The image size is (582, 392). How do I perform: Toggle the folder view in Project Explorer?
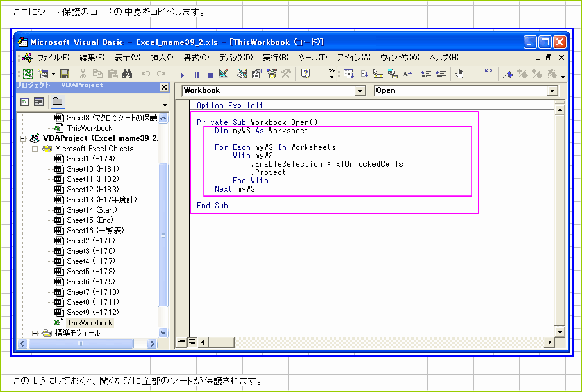pyautogui.click(x=56, y=101)
